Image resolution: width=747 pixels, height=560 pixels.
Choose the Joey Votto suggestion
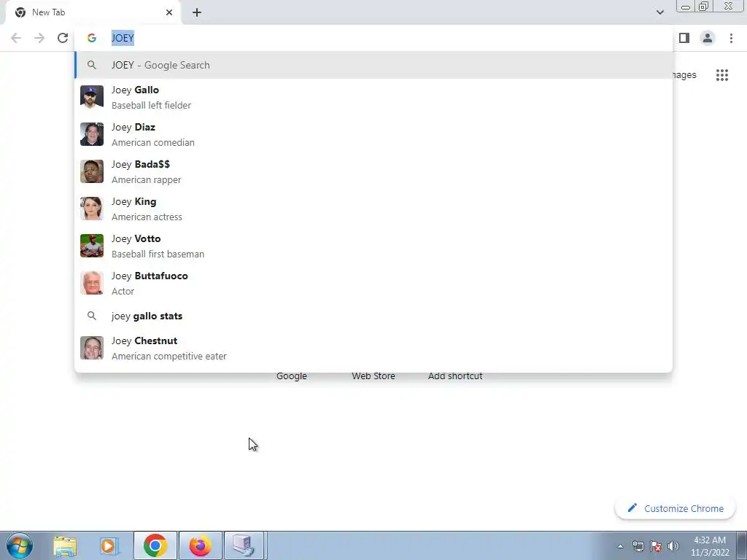[x=373, y=246]
